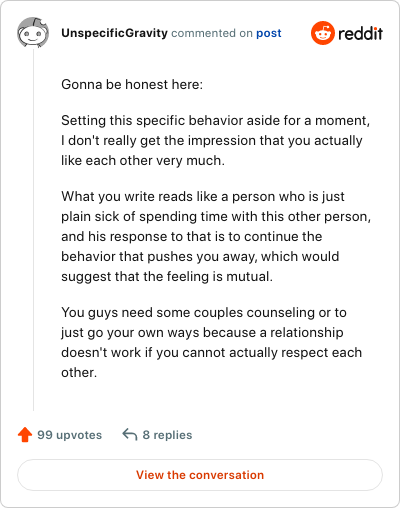400x508 pixels.
Task: Click the paragraph starting "You guys need some"
Action: pyautogui.click(x=212, y=342)
